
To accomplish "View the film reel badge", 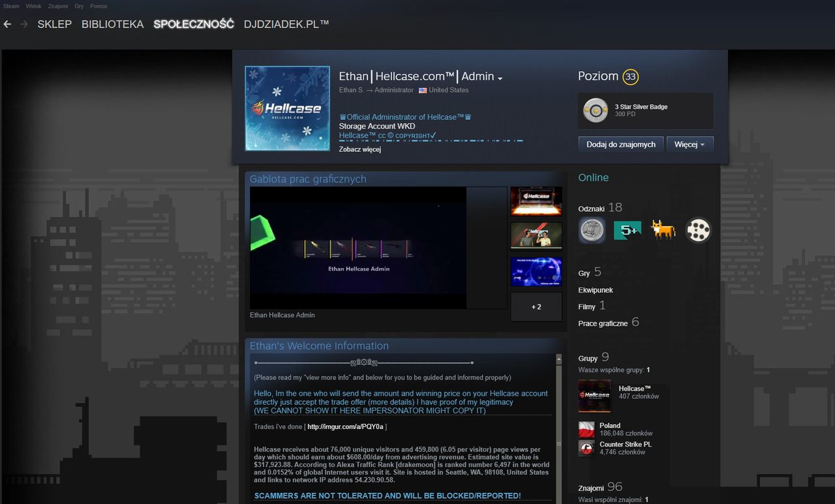I will click(699, 230).
